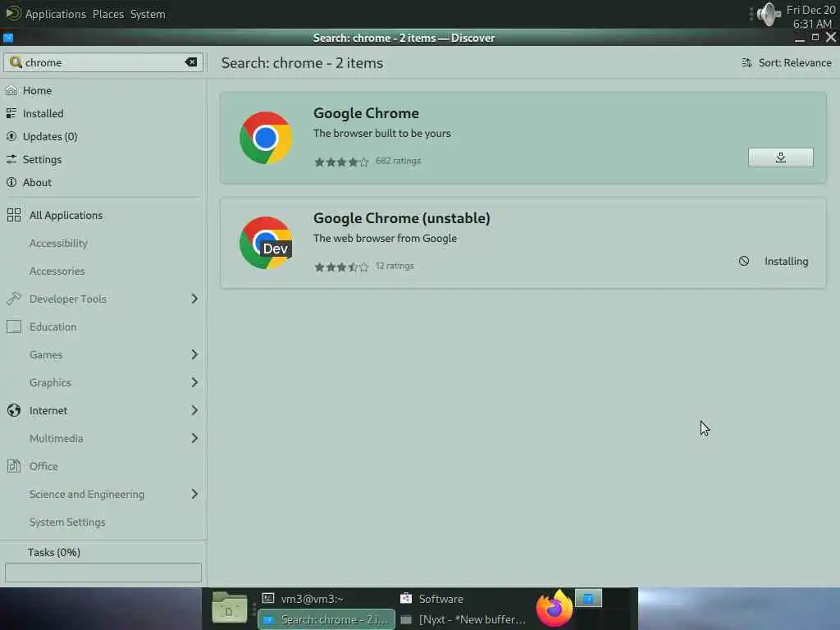Click the All Applications grid icon
840x630 pixels.
[14, 215]
